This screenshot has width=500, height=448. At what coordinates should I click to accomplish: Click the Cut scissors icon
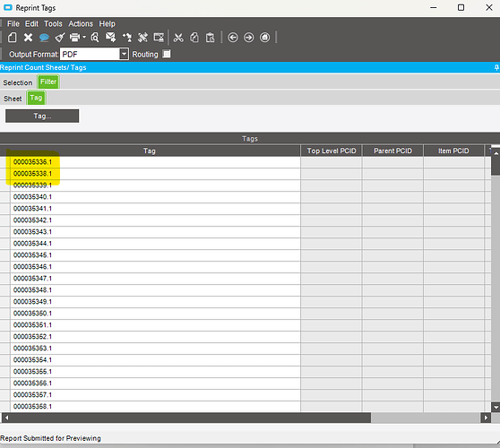178,38
